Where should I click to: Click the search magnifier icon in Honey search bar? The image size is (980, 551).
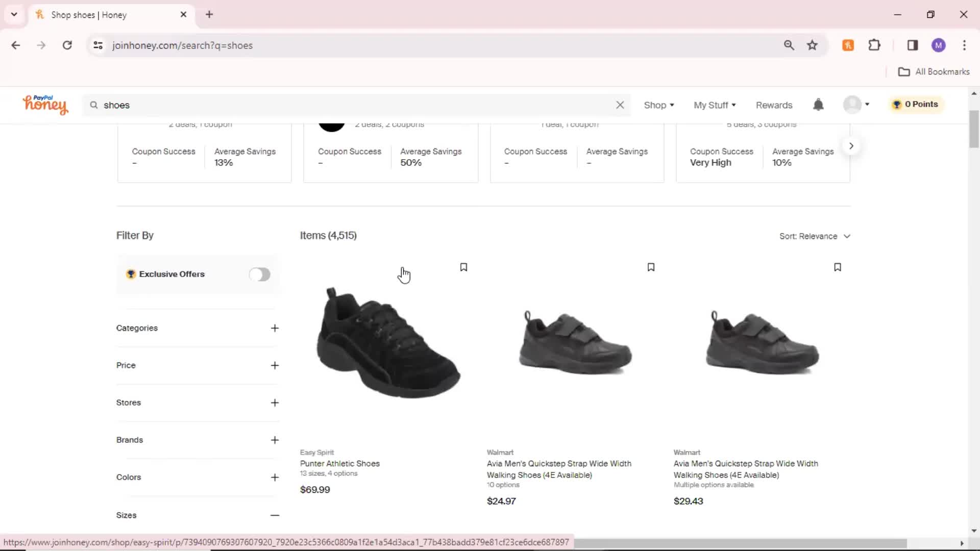point(94,105)
